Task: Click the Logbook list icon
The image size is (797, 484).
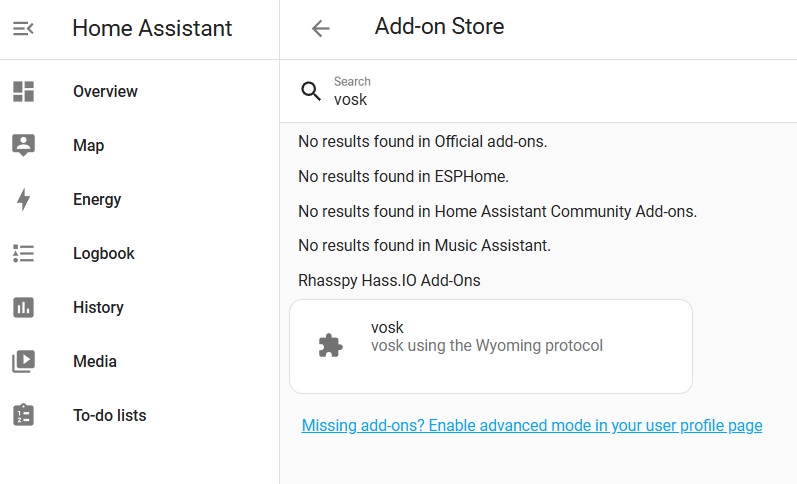Action: tap(23, 253)
